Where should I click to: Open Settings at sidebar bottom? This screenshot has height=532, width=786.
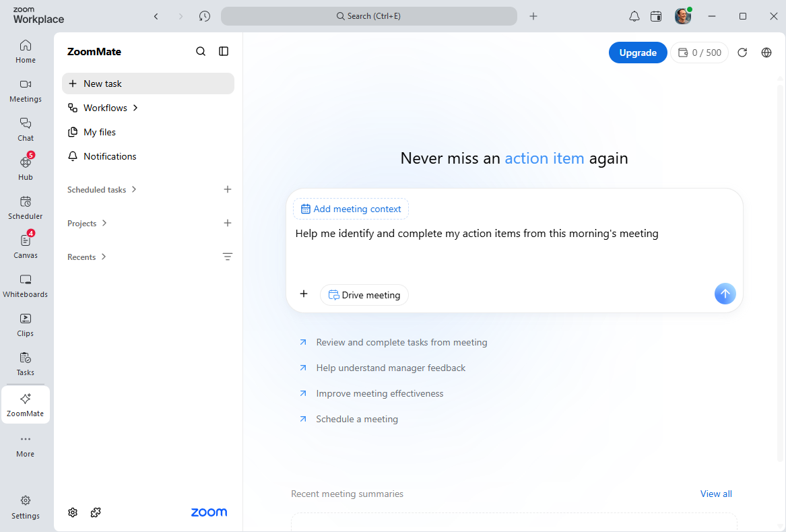click(26, 508)
